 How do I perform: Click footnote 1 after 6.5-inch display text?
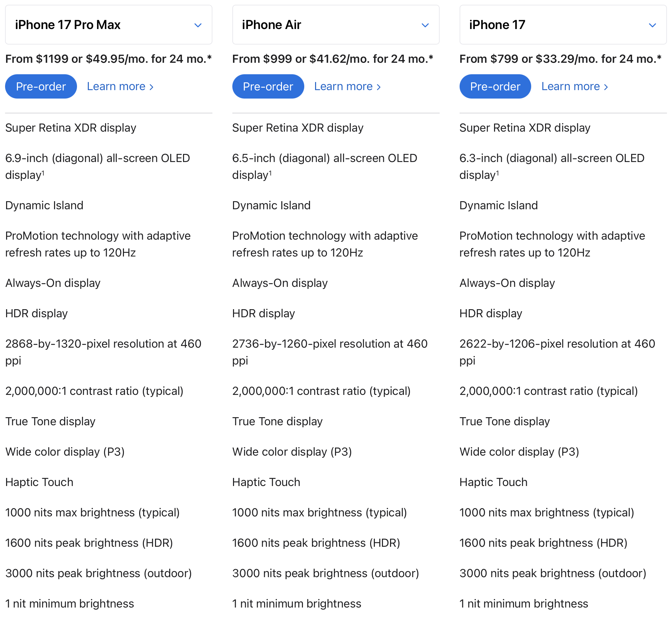tap(270, 172)
